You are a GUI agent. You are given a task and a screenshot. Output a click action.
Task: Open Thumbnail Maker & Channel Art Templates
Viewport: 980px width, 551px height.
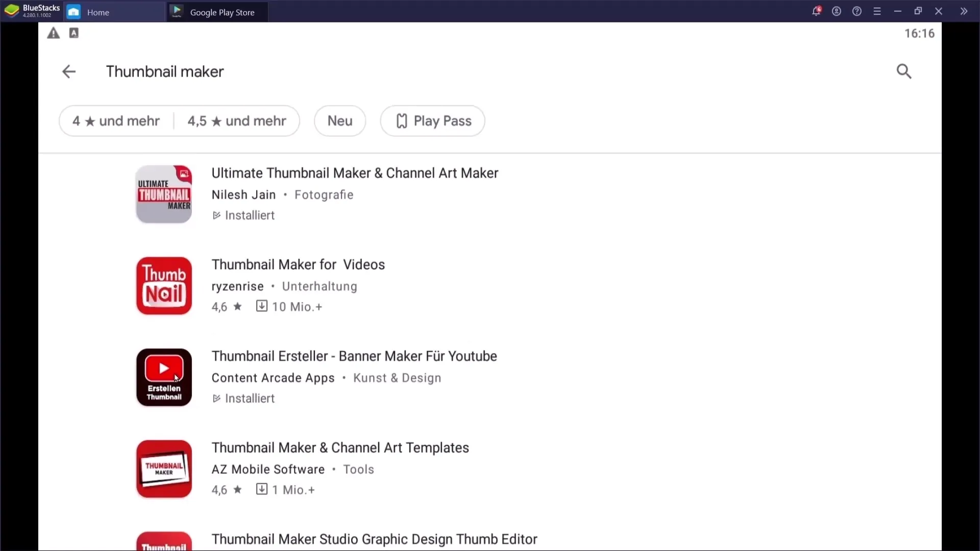click(x=340, y=448)
